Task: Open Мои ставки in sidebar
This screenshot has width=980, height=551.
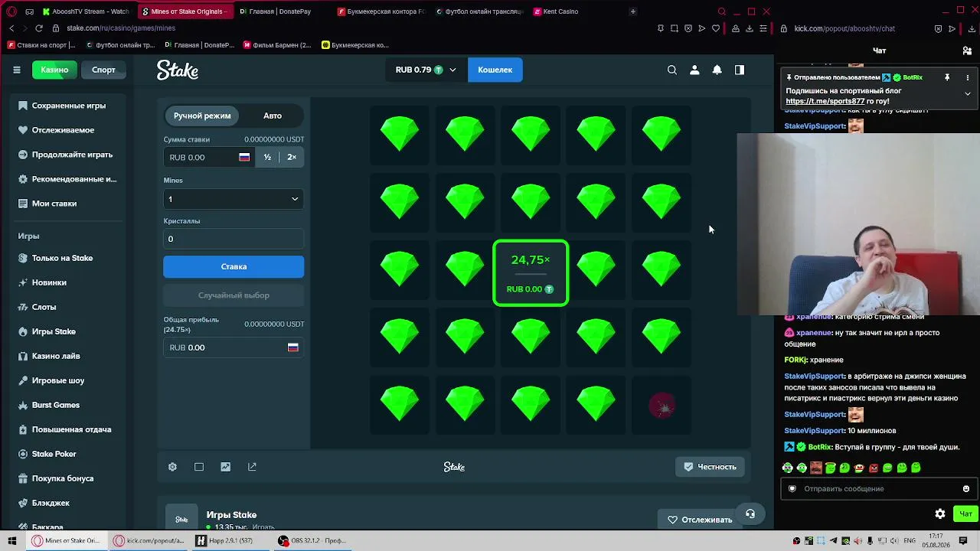Action: click(x=54, y=204)
